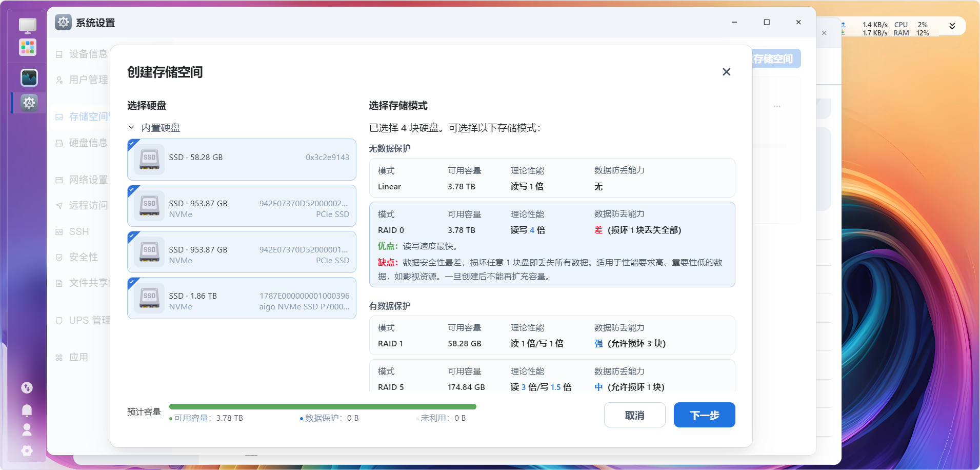The width and height of the screenshot is (980, 470).
Task: Click the system settings gear app icon
Action: tap(29, 103)
